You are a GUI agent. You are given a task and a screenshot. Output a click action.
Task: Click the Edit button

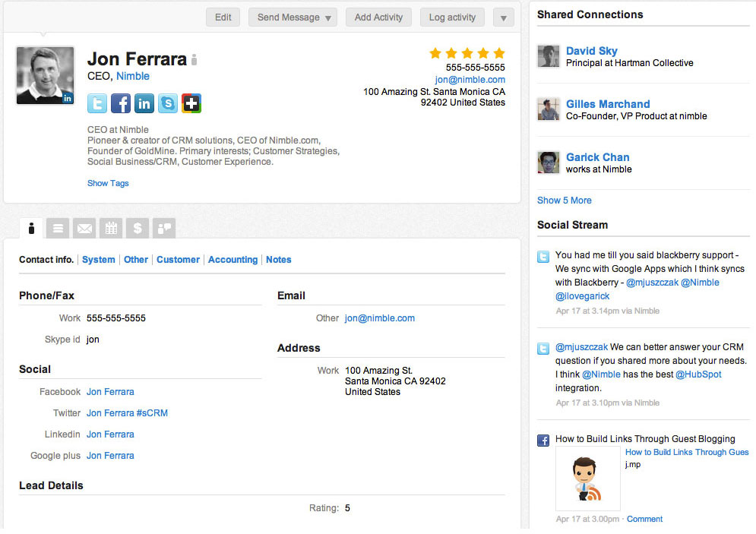(x=223, y=17)
